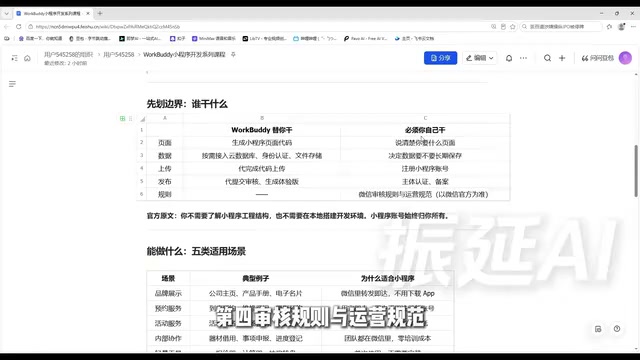Open the 主页-飞书云文档 bookmark
The width and height of the screenshot is (640, 360).
tap(414, 38)
